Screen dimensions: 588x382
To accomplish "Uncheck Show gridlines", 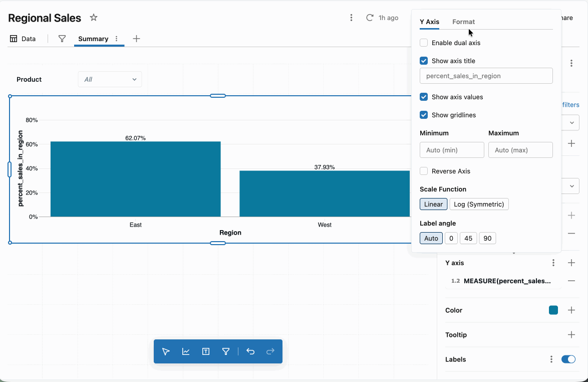I will pos(423,115).
